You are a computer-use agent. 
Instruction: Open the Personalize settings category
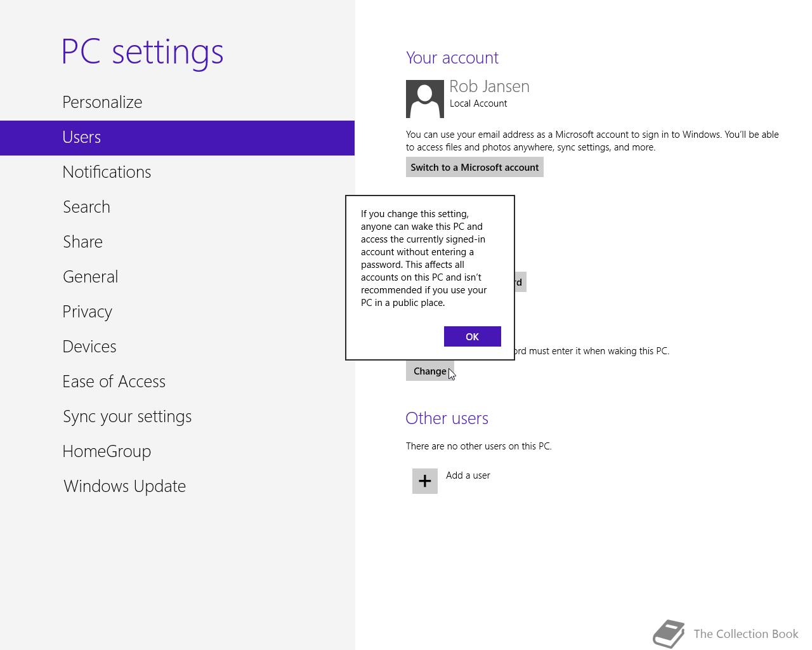pos(177,102)
